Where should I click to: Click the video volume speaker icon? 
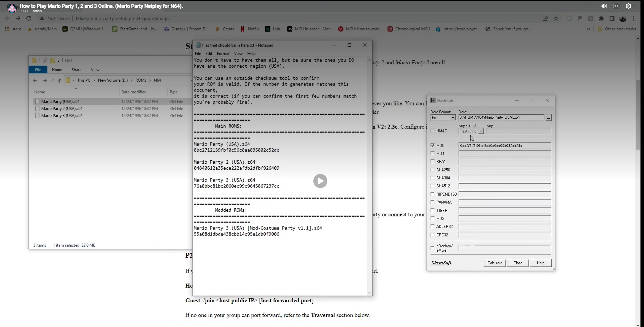pyautogui.click(x=604, y=6)
